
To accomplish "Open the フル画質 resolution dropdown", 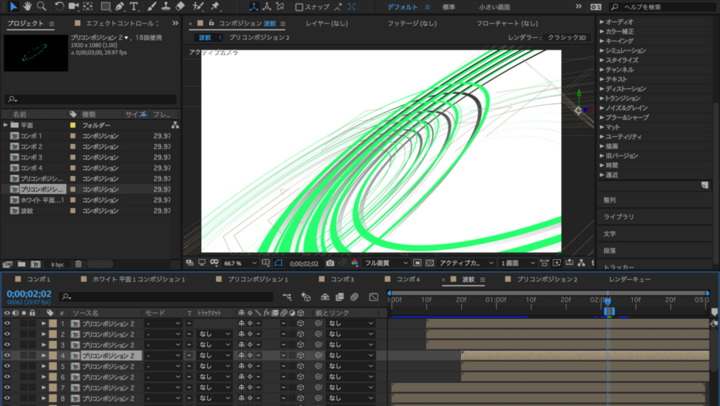I will 385,263.
